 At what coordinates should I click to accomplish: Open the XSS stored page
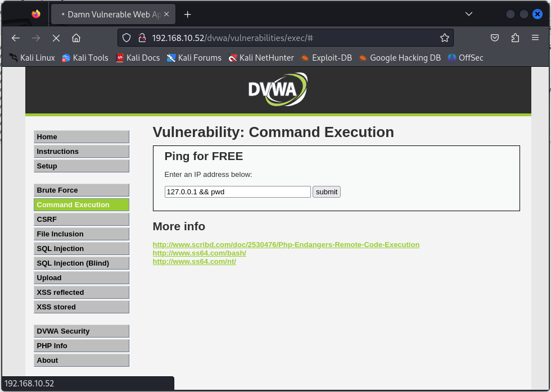82,307
